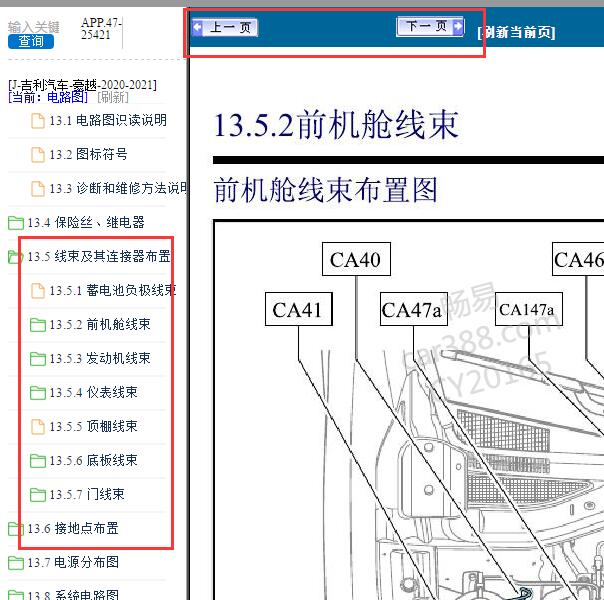Collapse 13.5 线束及其连接器布置 folder
Screen dimensions: 604x600
point(99,256)
